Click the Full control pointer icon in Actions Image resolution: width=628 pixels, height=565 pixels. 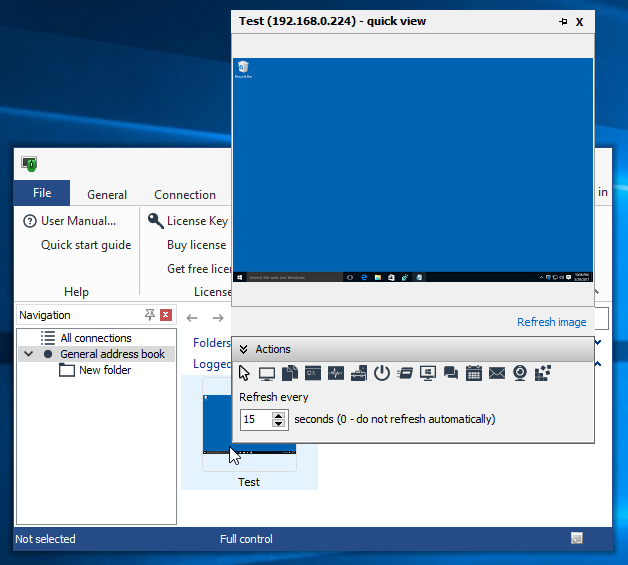(x=245, y=373)
